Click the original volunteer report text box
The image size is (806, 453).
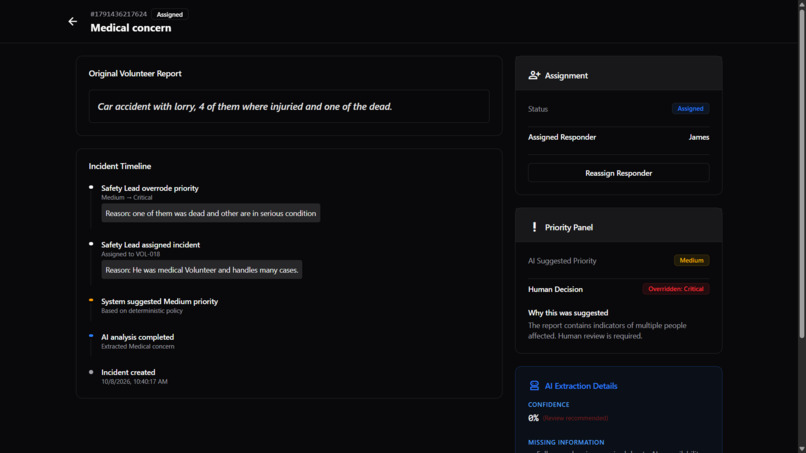(x=289, y=106)
